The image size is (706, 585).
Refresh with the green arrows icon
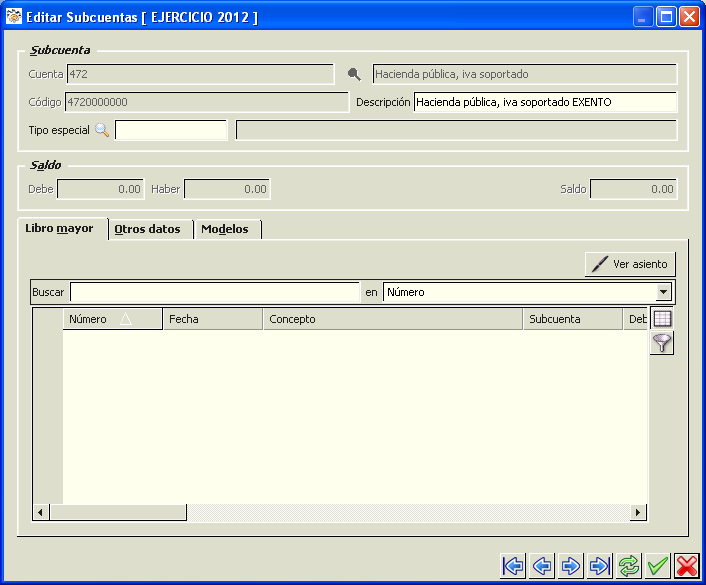[x=629, y=566]
